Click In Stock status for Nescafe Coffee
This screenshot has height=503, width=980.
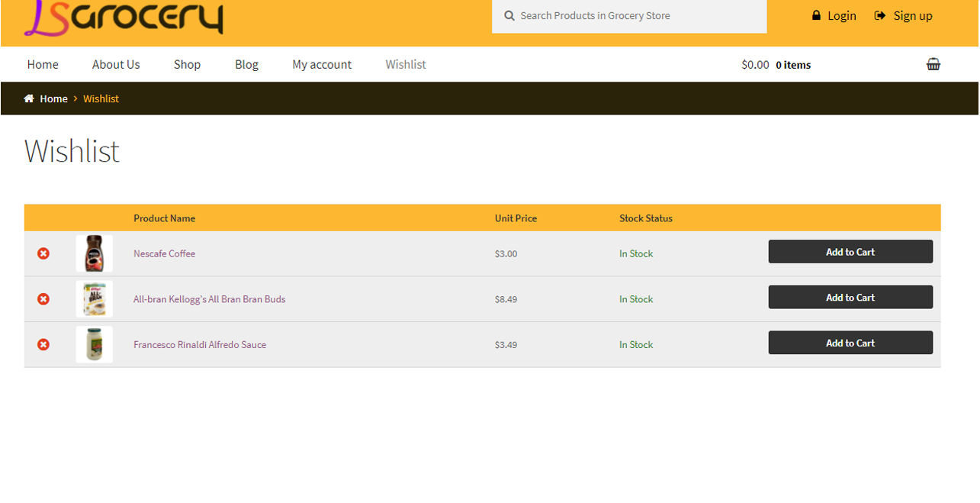click(636, 253)
